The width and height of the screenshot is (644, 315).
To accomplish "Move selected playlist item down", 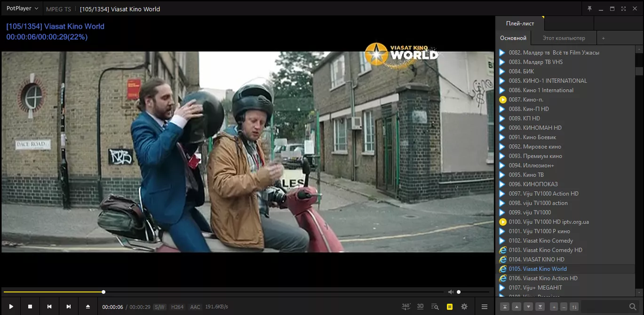I will pyautogui.click(x=528, y=307).
